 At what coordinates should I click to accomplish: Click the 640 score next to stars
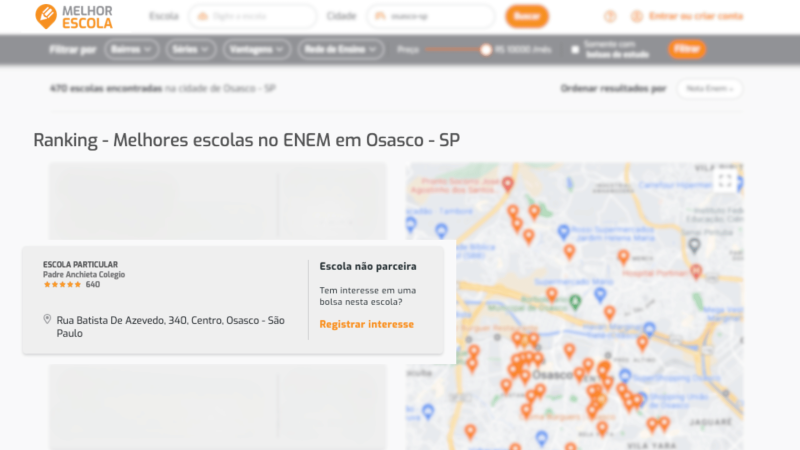[92, 285]
